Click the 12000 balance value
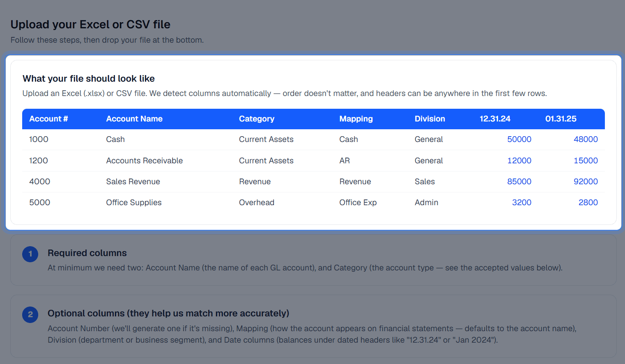Screen dimensions: 625x364 coord(519,161)
